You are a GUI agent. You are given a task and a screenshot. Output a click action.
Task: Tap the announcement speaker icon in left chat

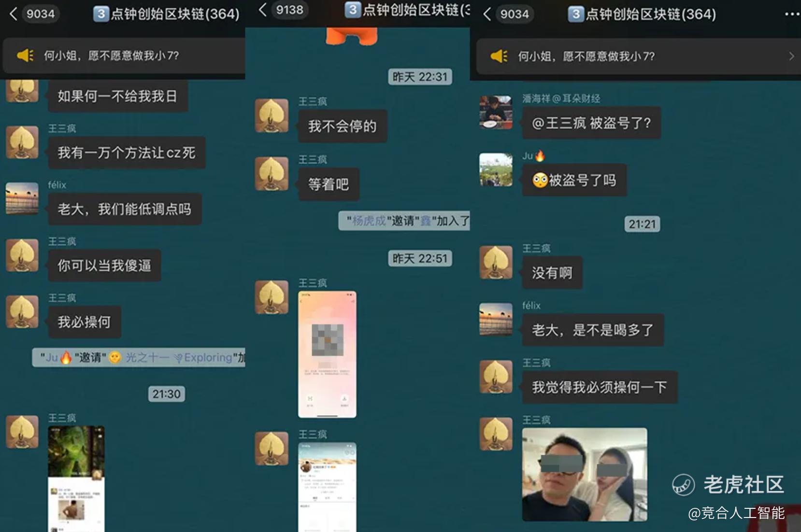[25, 56]
